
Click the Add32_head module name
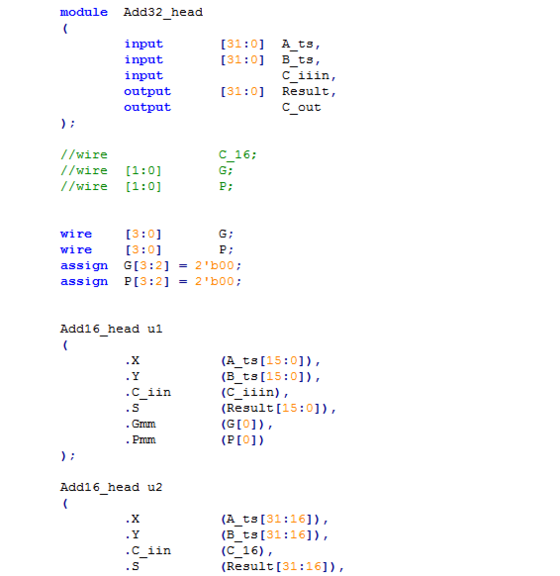coord(163,12)
